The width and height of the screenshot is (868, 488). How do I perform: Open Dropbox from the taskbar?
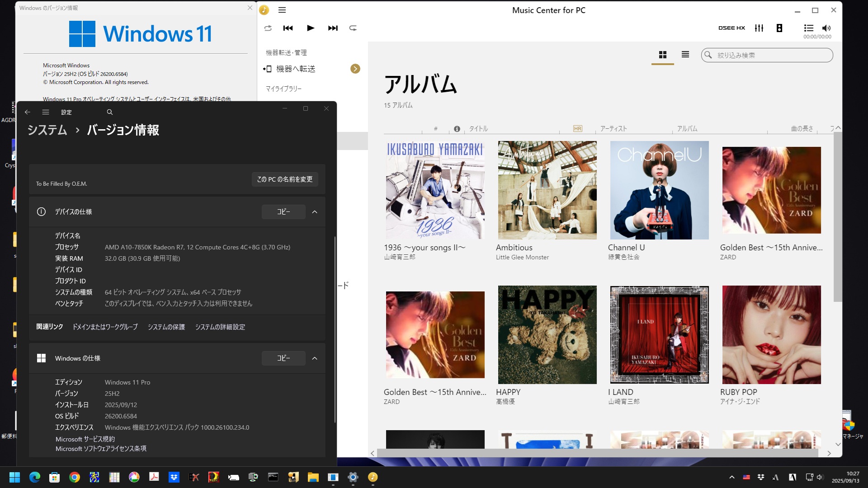pos(174,477)
